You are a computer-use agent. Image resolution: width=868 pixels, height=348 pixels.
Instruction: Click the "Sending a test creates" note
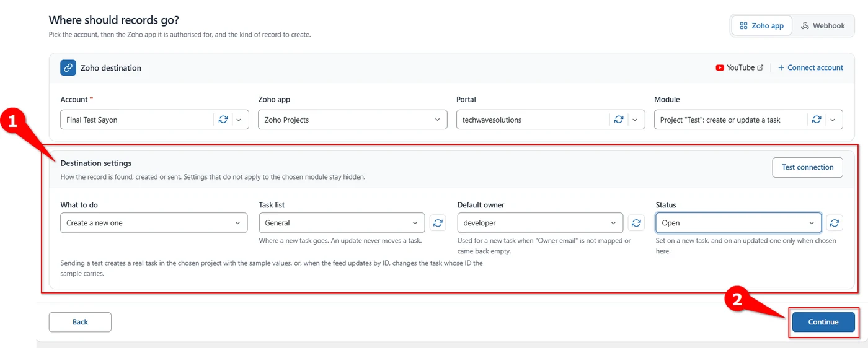point(272,268)
